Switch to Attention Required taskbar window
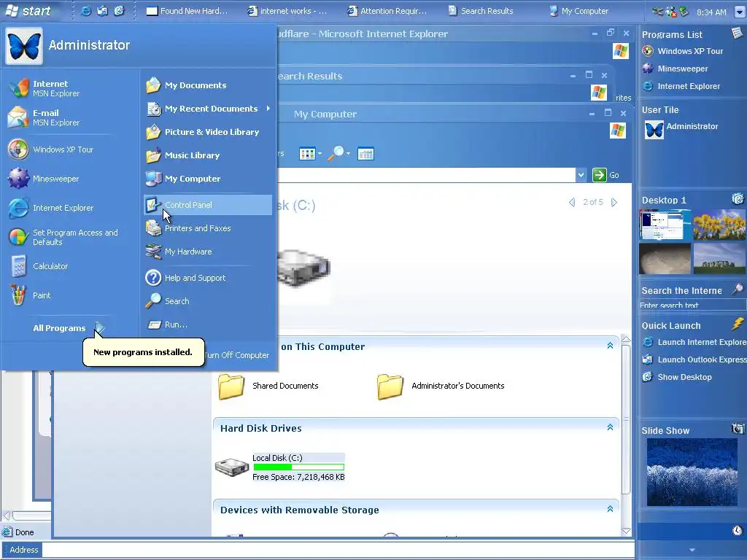Image resolution: width=747 pixels, height=560 pixels. (387, 11)
